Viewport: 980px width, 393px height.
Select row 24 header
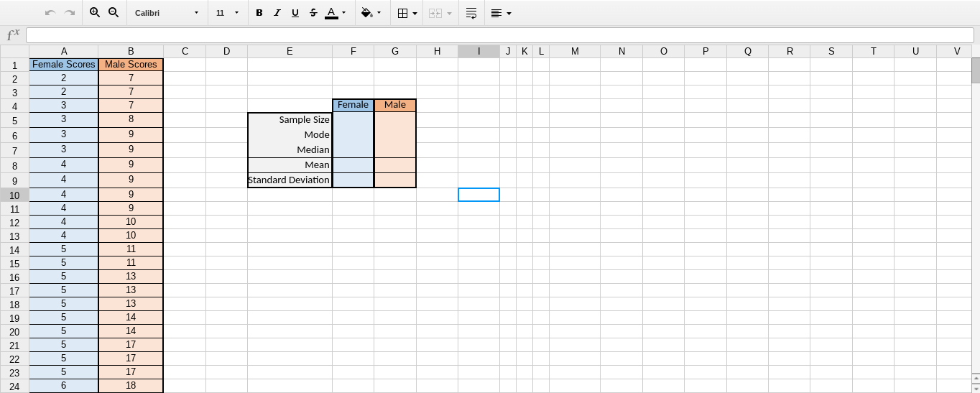[x=14, y=386]
